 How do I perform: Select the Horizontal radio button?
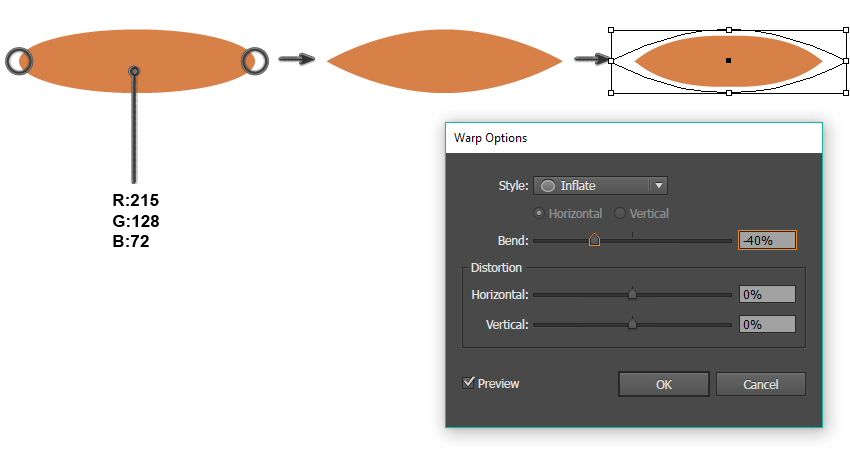point(540,213)
